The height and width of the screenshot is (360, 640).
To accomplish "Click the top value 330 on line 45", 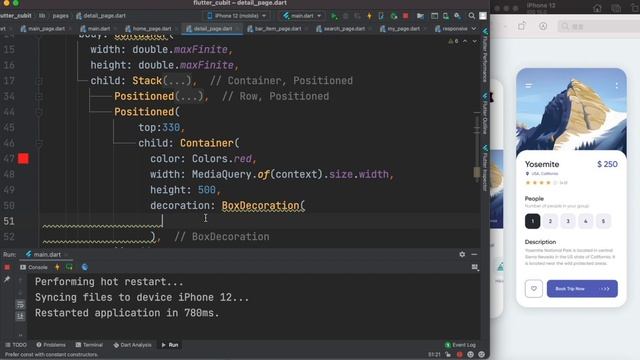I will 171,128.
